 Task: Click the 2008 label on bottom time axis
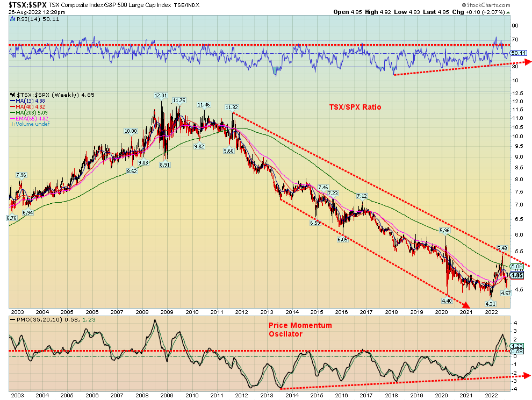coord(142,311)
